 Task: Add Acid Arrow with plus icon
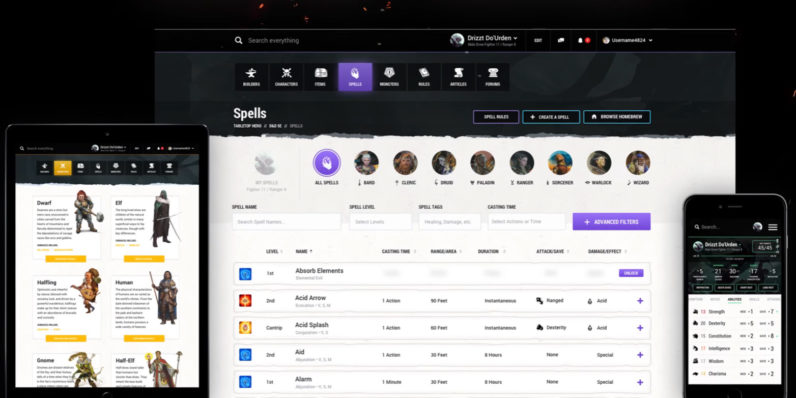[640, 301]
